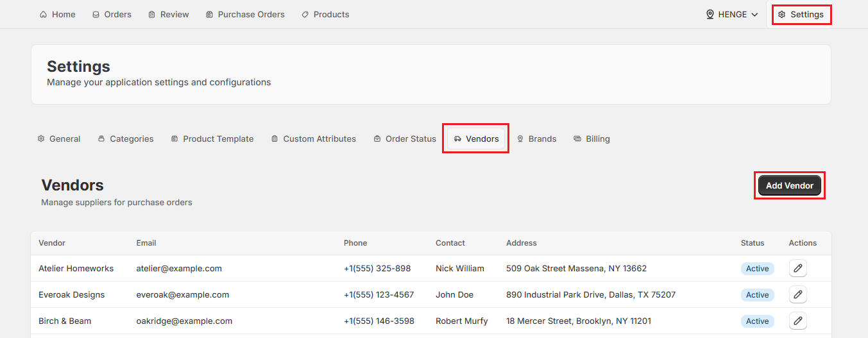The image size is (868, 338).
Task: Open the Products page
Action: 325,14
